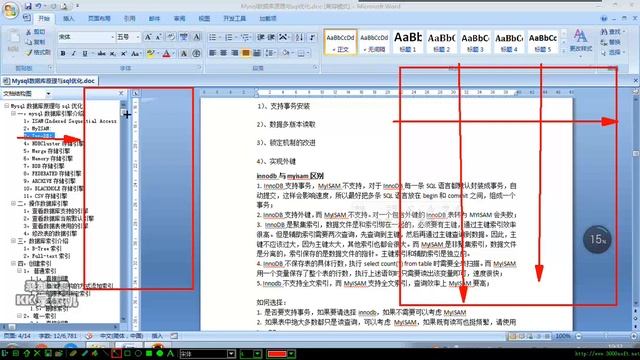
Task: Activate the 格式刷 format painter
Action: click(38, 52)
